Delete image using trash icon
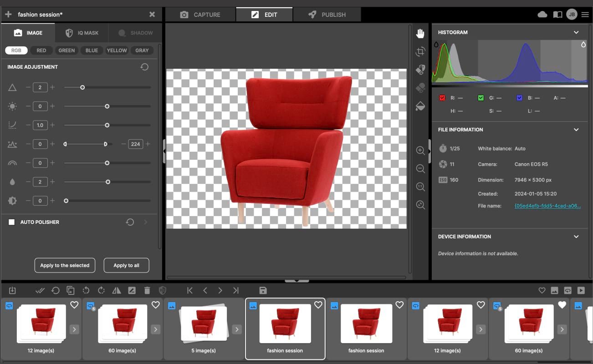593x364 pixels. [147, 290]
